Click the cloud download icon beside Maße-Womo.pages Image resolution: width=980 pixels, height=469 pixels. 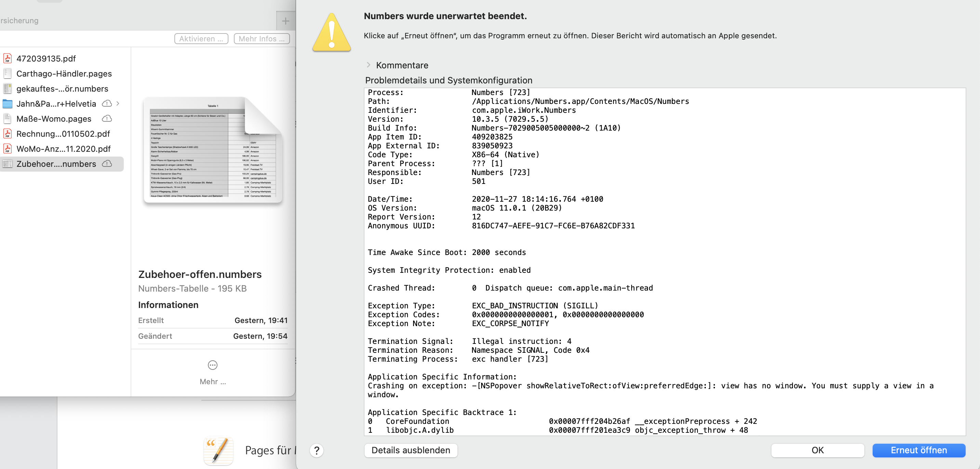[x=107, y=119]
